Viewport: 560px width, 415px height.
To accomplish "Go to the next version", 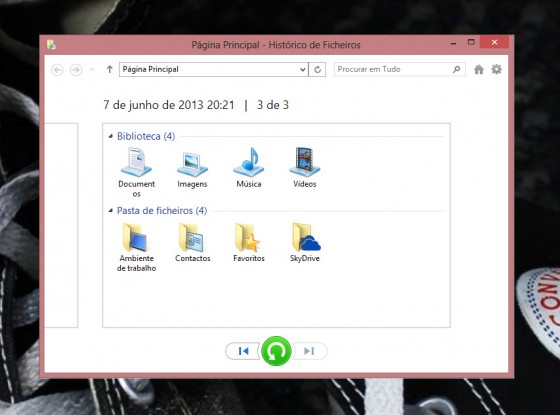I will 309,351.
